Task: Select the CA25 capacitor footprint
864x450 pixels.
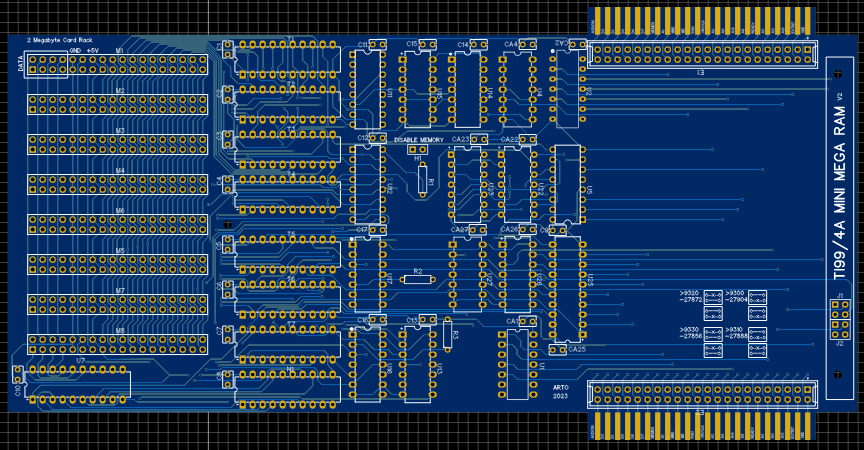Action: point(559,350)
